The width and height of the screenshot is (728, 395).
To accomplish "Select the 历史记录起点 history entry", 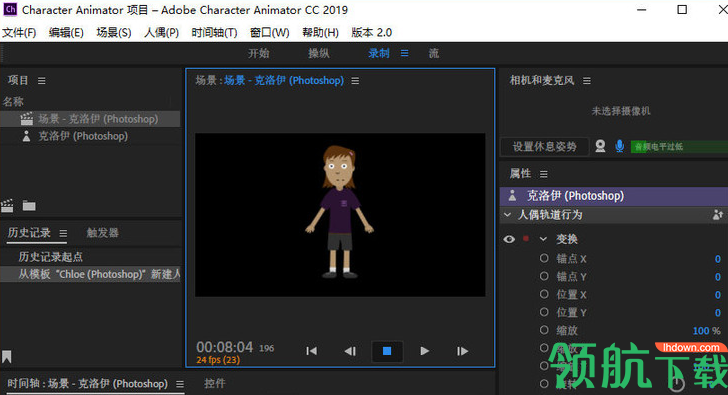I will [x=90, y=257].
